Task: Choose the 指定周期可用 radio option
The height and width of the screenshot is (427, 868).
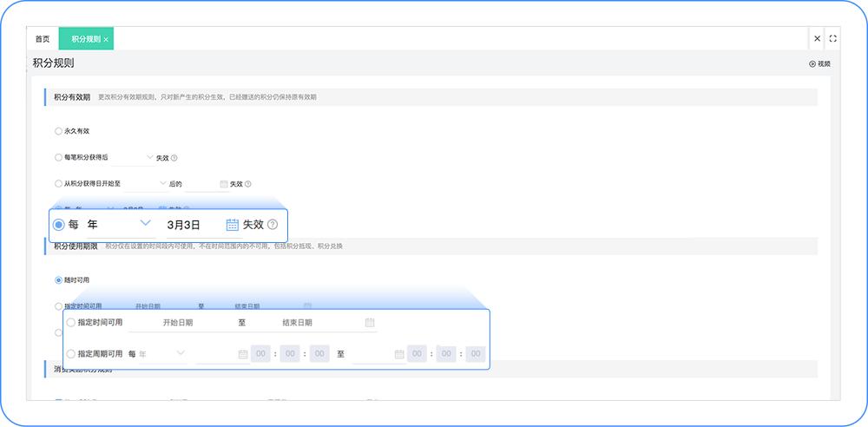Action: pyautogui.click(x=71, y=353)
